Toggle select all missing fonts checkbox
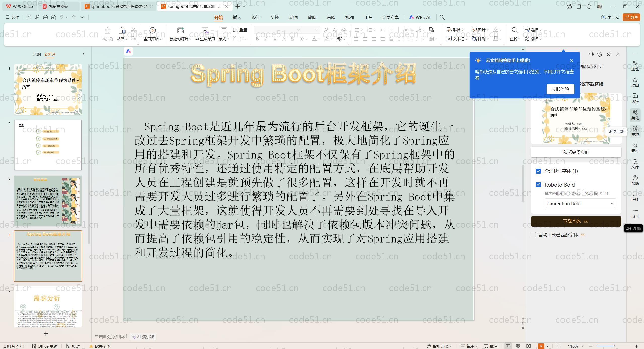The width and height of the screenshot is (644, 349). coord(538,171)
